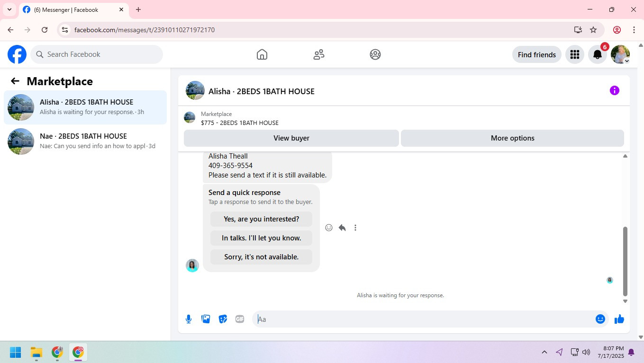Click the Alisha conversation header title

pyautogui.click(x=262, y=91)
